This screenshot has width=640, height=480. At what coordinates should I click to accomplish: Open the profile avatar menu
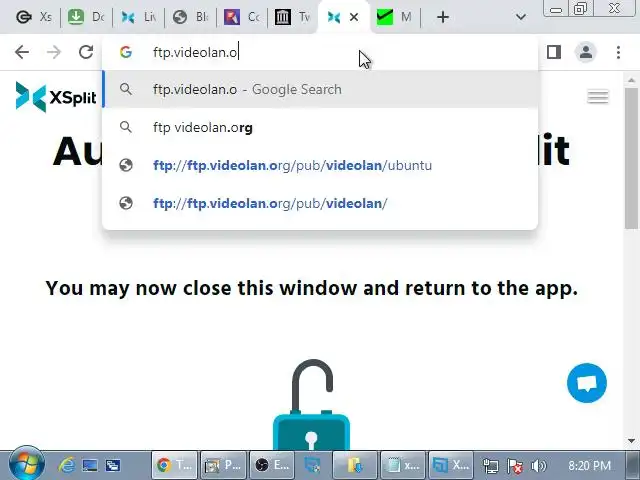pyautogui.click(x=586, y=52)
